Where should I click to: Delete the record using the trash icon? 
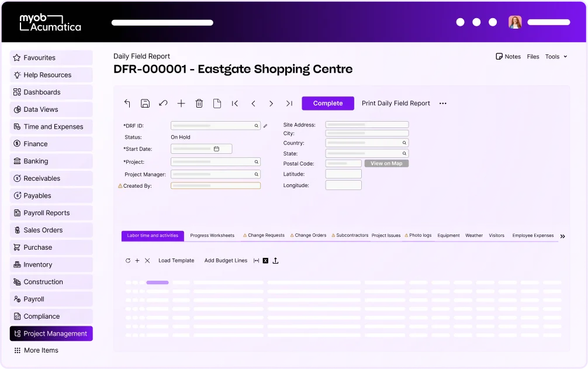199,103
